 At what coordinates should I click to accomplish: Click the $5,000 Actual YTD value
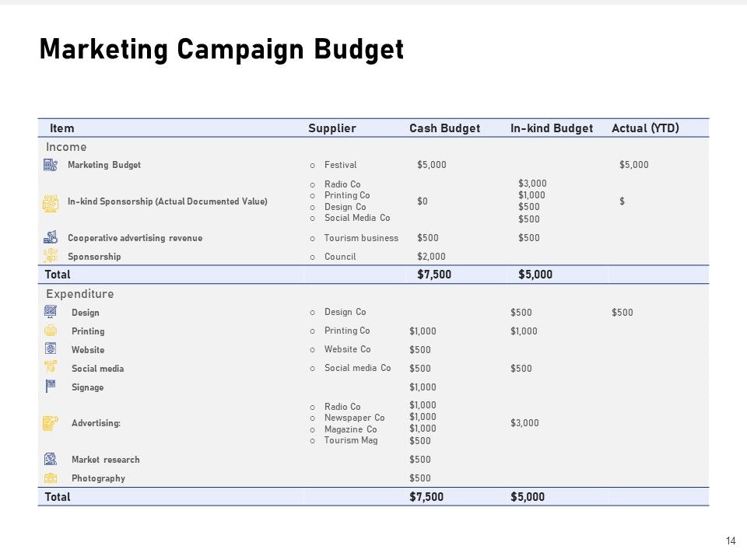634,165
